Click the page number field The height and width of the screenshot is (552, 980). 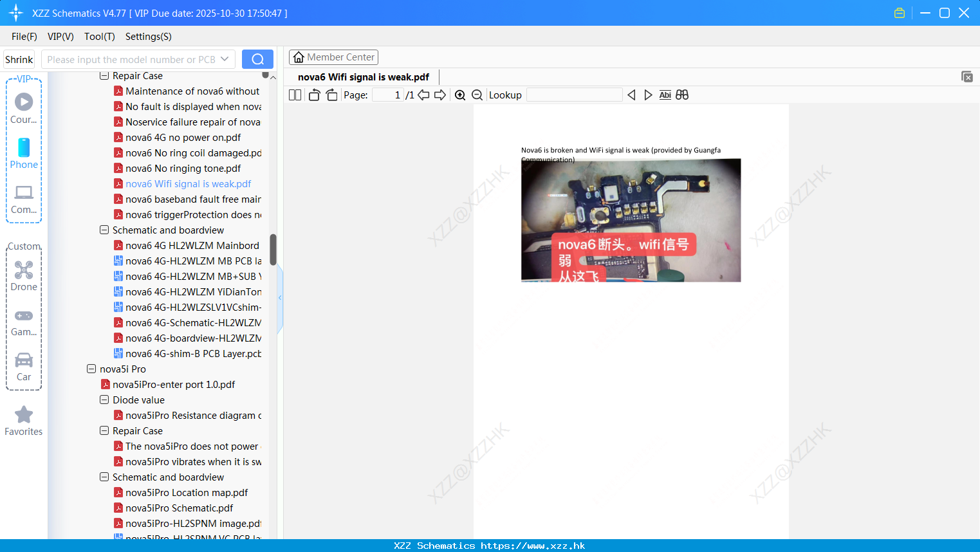coord(388,95)
